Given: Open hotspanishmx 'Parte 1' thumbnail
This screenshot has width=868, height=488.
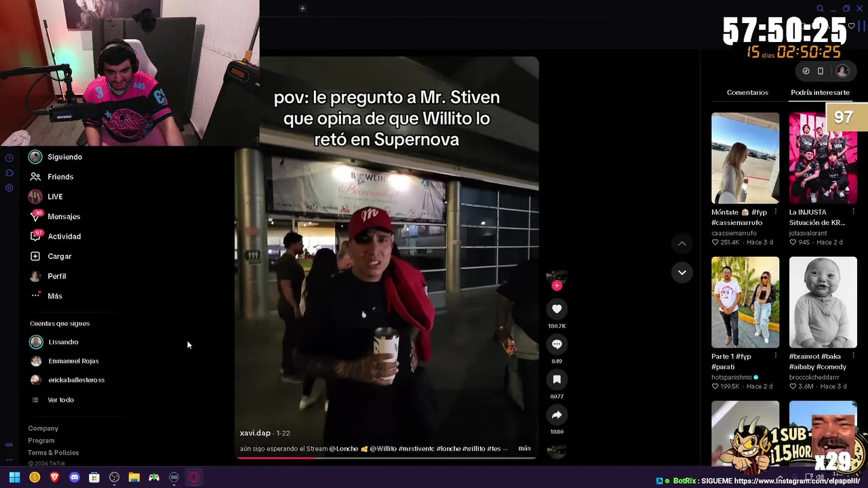Looking at the screenshot, I should tap(745, 302).
